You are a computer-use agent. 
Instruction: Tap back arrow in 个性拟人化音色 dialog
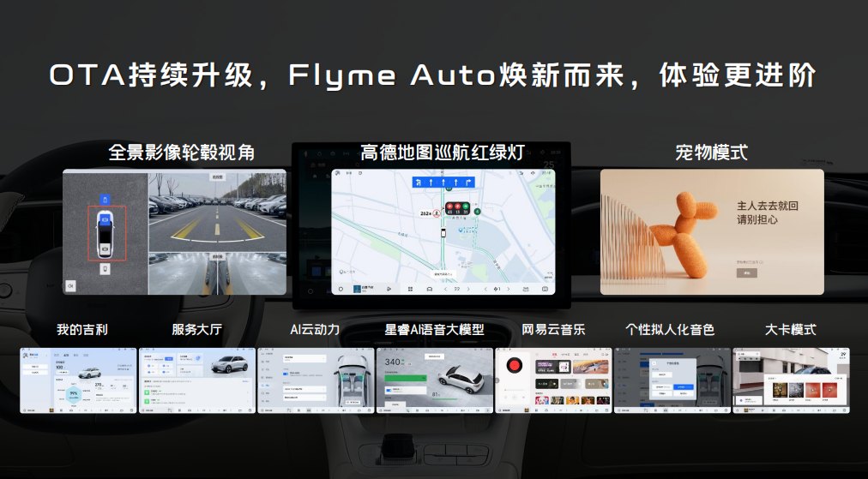tap(654, 362)
